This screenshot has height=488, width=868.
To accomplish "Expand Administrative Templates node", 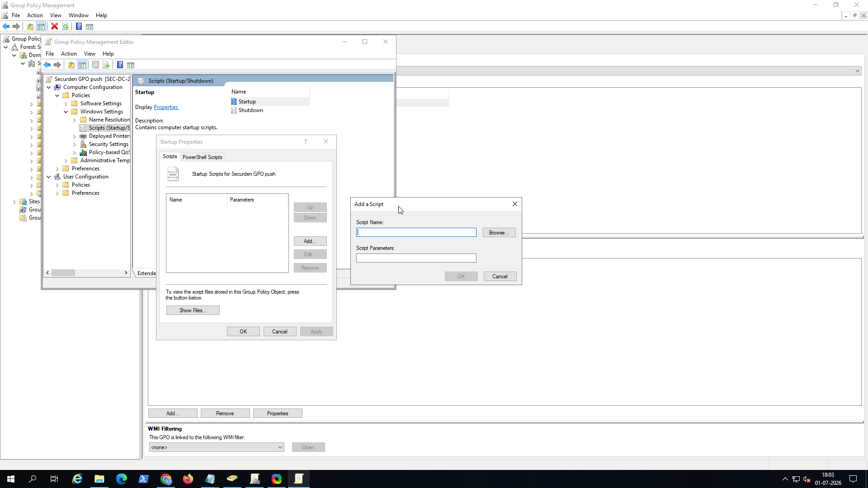I will point(66,160).
